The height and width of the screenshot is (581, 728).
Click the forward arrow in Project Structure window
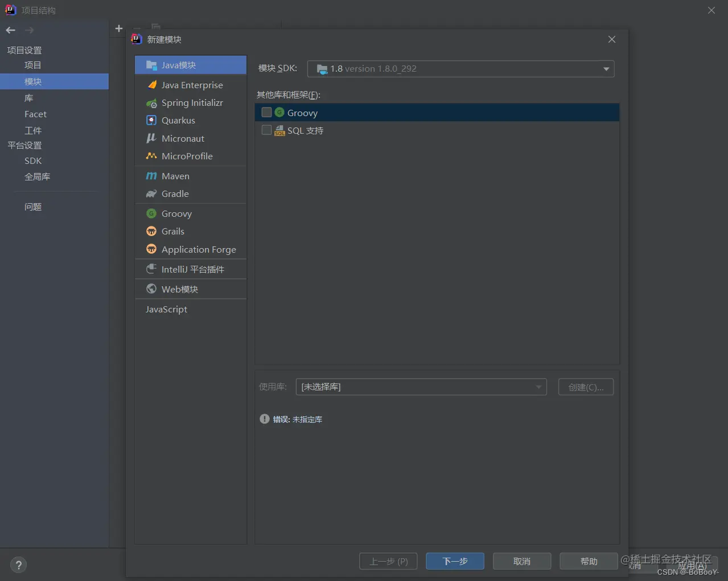coord(29,30)
